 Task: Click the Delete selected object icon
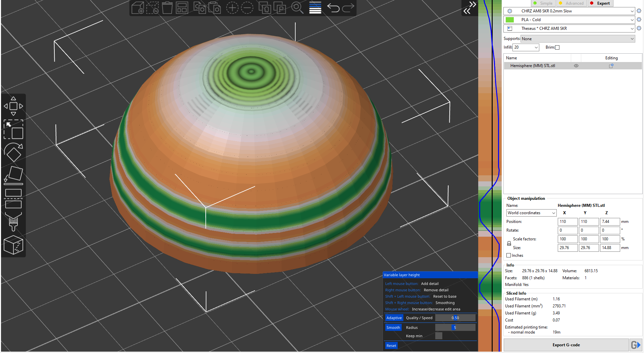[152, 8]
